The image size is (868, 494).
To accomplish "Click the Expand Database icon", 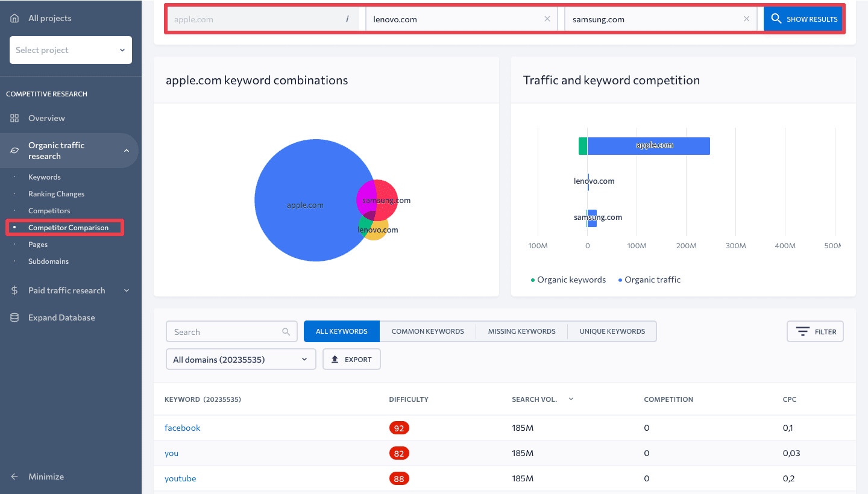I will pos(14,317).
